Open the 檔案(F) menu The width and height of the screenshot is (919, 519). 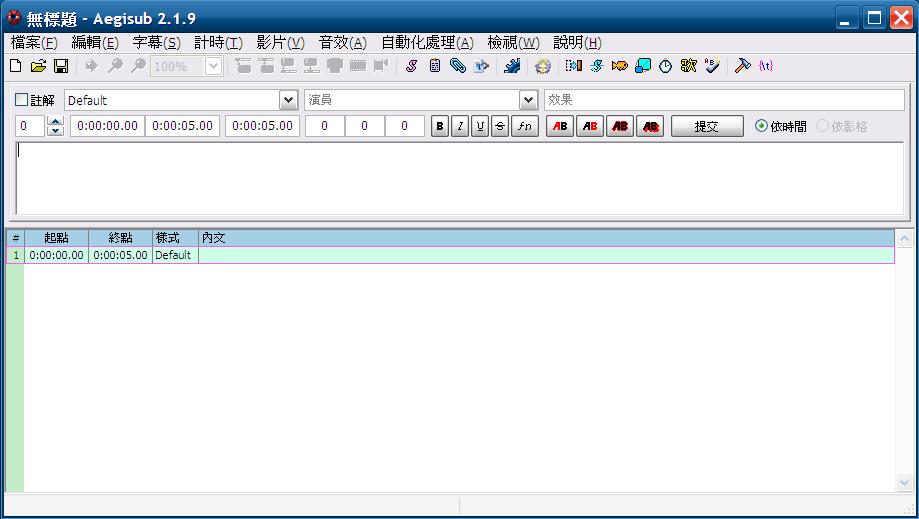pos(34,43)
